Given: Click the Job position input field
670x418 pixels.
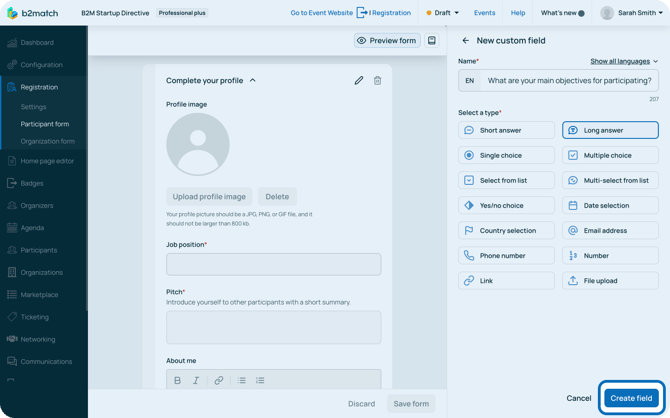Looking at the screenshot, I should [273, 264].
